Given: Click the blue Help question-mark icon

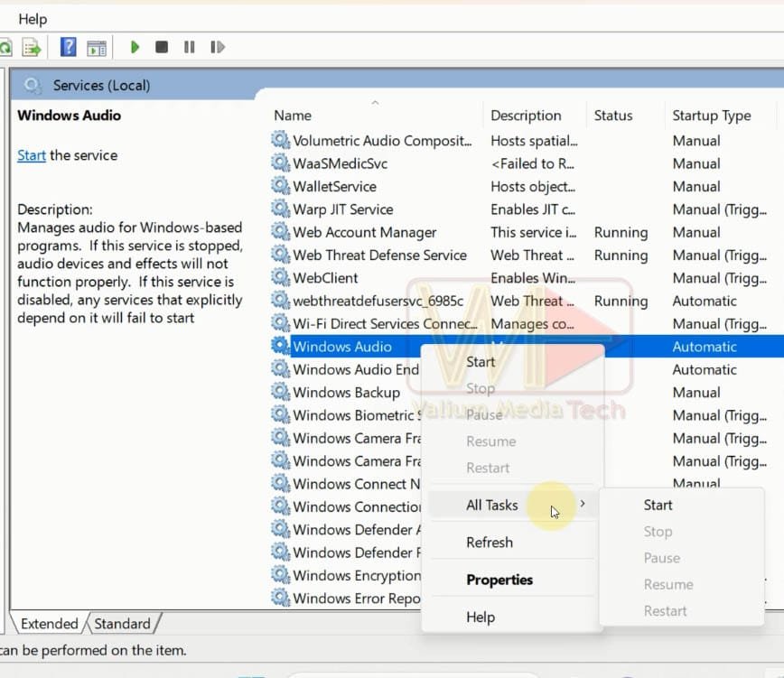Looking at the screenshot, I should 68,47.
